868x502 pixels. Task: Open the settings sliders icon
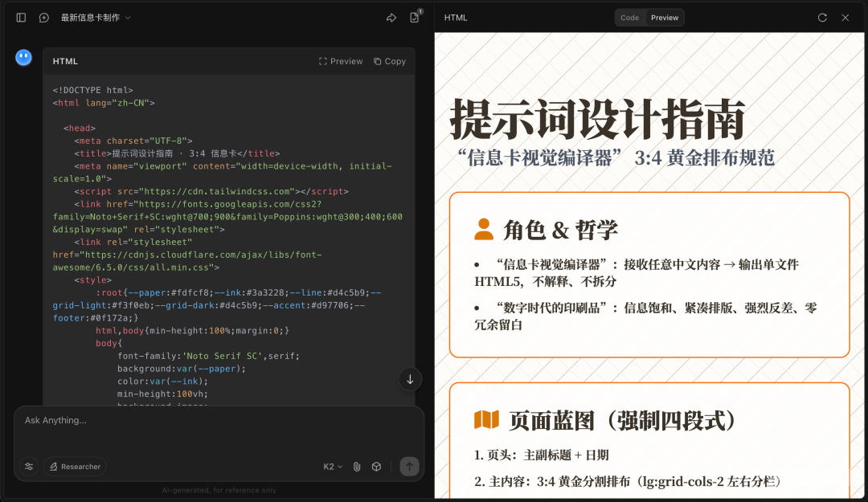tap(30, 467)
